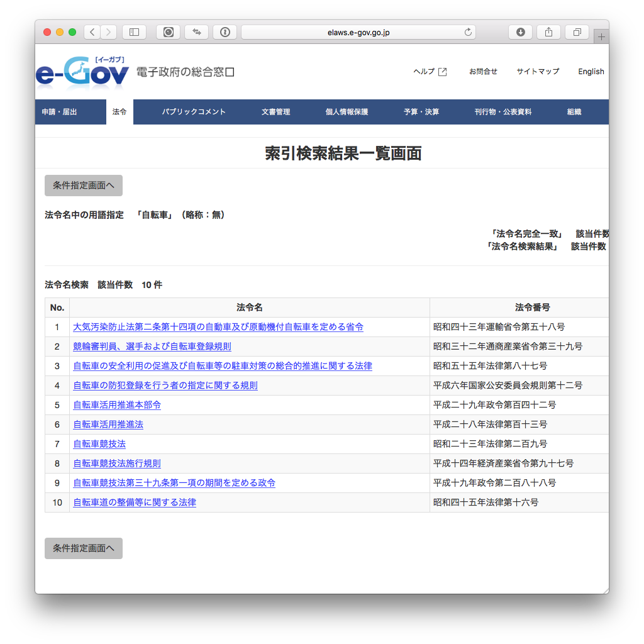The width and height of the screenshot is (644, 644).
Task: Open a new tab with plus button
Action: coord(601,37)
